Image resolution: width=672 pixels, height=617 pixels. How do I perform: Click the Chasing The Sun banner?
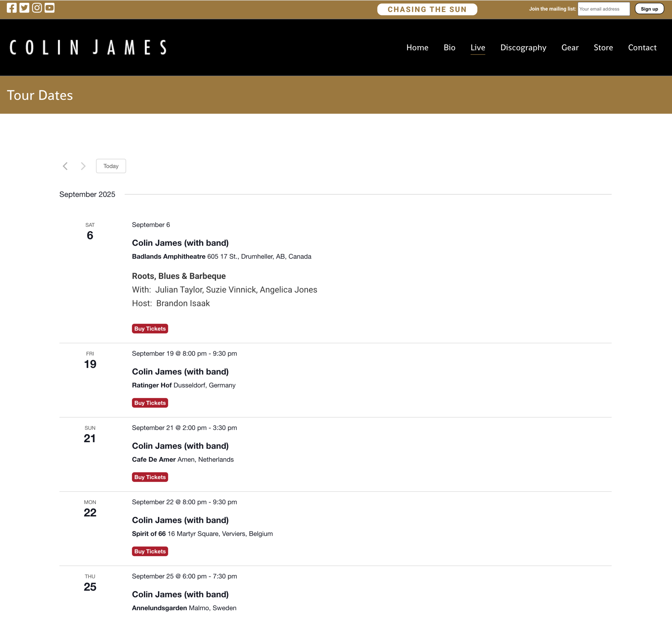point(427,9)
